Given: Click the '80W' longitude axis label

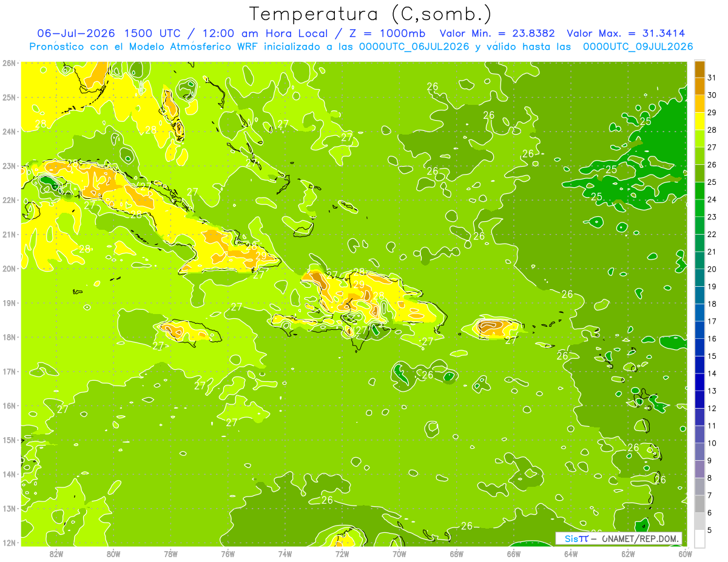Looking at the screenshot, I should pos(113,554).
